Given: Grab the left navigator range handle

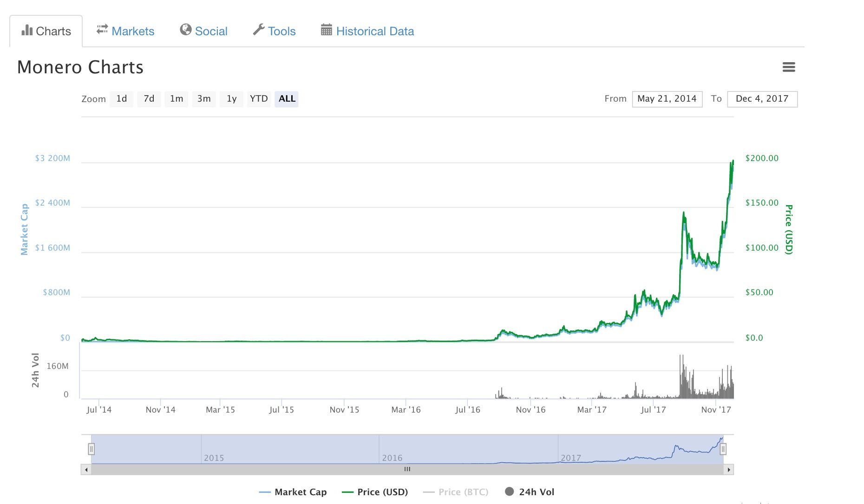Looking at the screenshot, I should [92, 449].
